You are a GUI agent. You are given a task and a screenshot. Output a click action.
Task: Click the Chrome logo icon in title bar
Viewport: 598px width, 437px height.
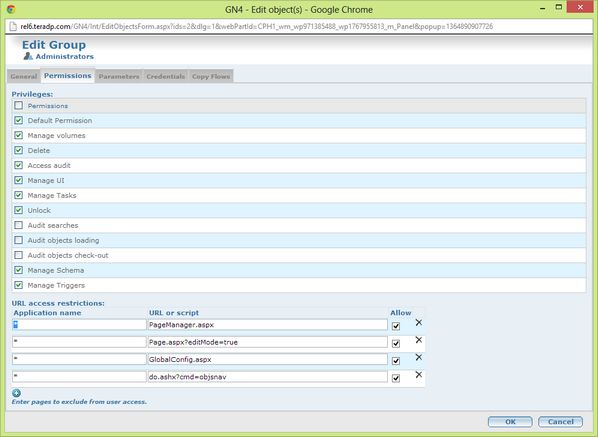(x=11, y=9)
